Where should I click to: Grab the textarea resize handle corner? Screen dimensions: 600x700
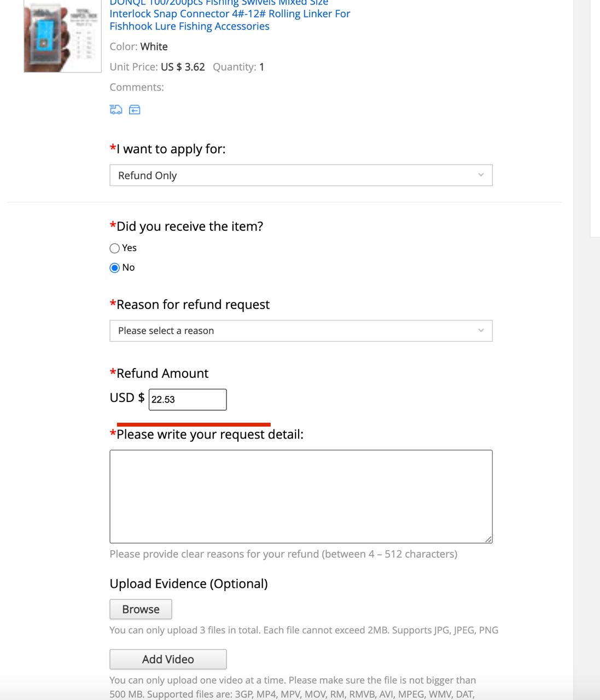pos(489,539)
